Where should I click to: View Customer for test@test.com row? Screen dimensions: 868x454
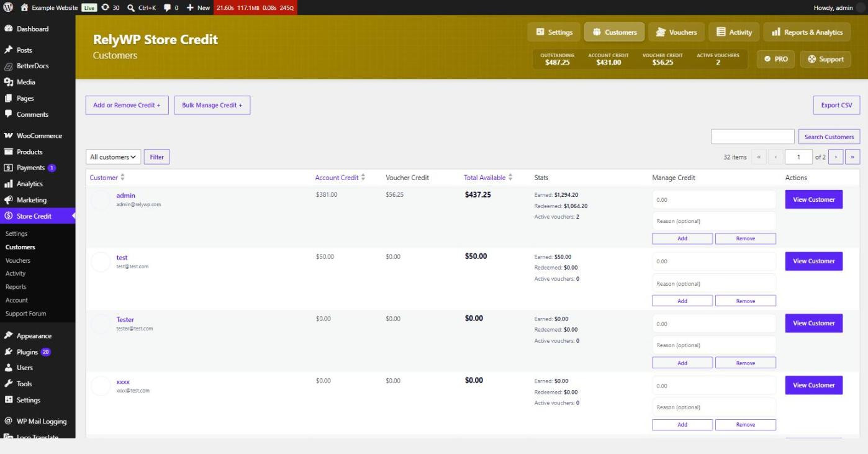click(x=814, y=261)
